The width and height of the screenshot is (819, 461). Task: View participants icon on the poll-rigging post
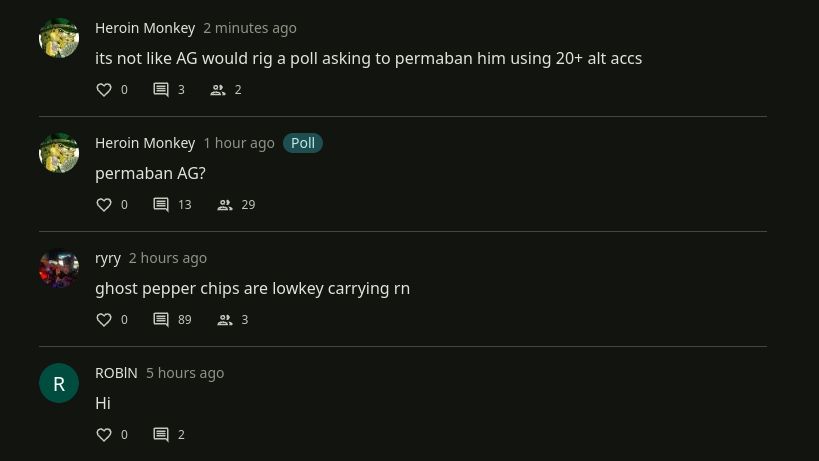click(218, 90)
